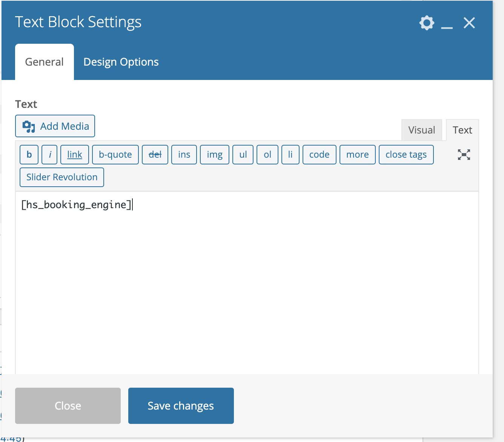The height and width of the screenshot is (442, 504).
Task: Insert image tag using img button
Action: [215, 155]
